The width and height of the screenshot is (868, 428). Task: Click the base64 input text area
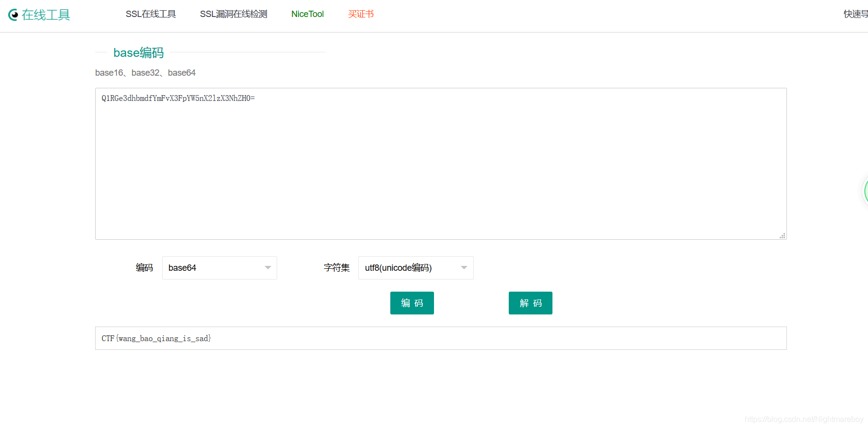[441, 164]
